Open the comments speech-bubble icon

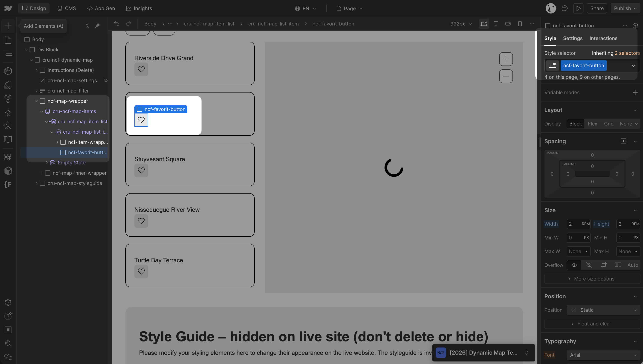[564, 8]
